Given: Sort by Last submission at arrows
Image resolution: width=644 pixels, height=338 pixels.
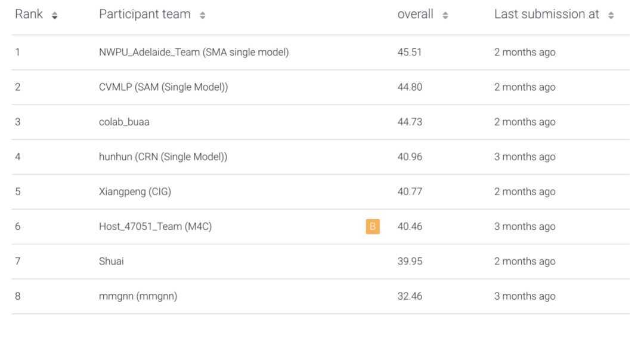Looking at the screenshot, I should [611, 16].
